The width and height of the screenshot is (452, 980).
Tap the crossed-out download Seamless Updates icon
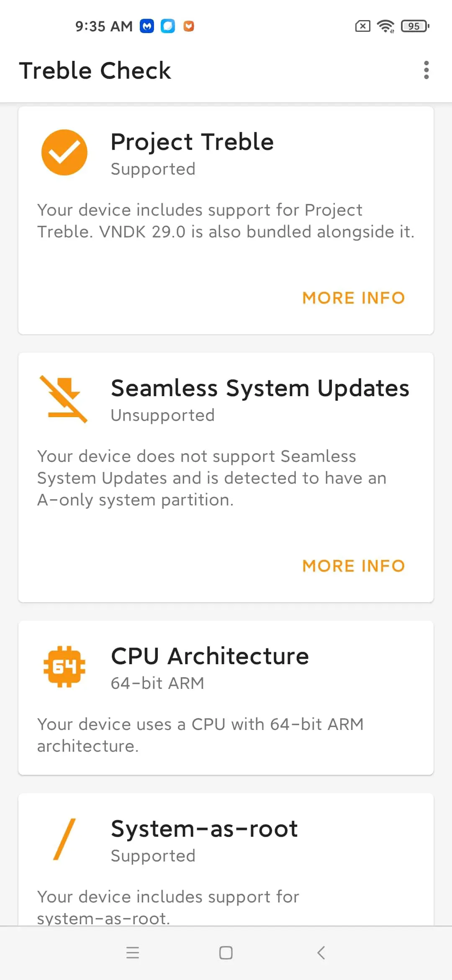point(64,399)
